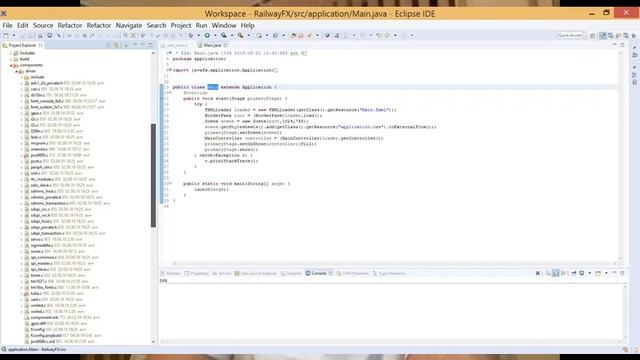The width and height of the screenshot is (640, 360).
Task: Click the Project Explorer vertical scrollbar thumb
Action: pos(153,176)
